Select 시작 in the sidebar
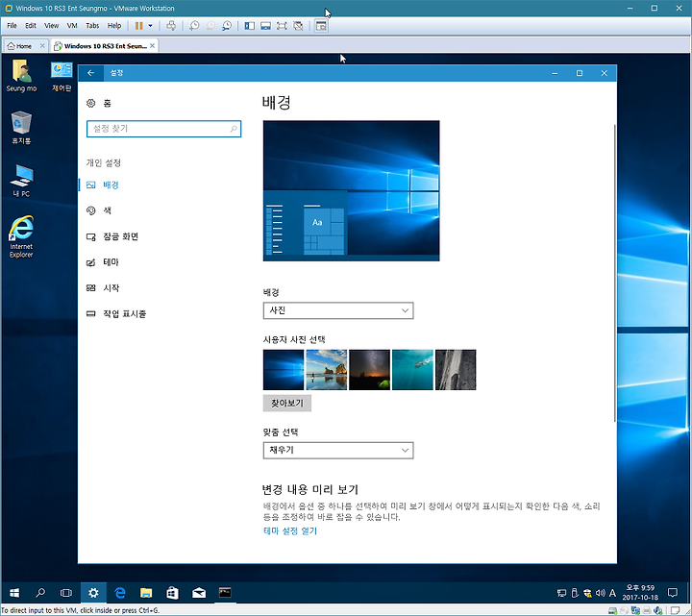 pyautogui.click(x=103, y=288)
